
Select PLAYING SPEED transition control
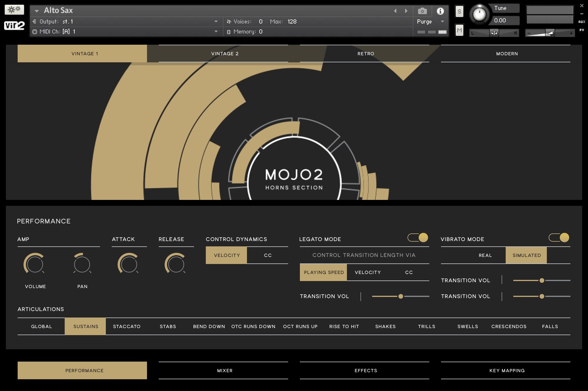[x=323, y=272]
